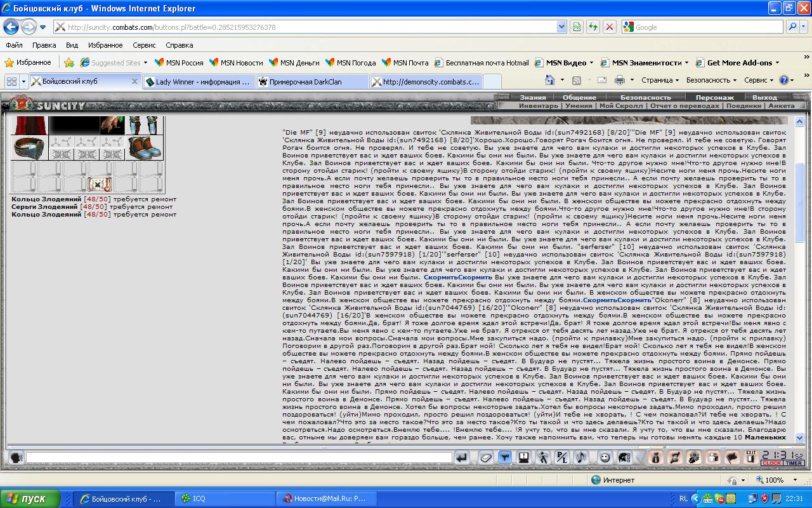The image size is (812, 508).
Task: Click the running figure icon in game toolbar
Action: [x=543, y=457]
